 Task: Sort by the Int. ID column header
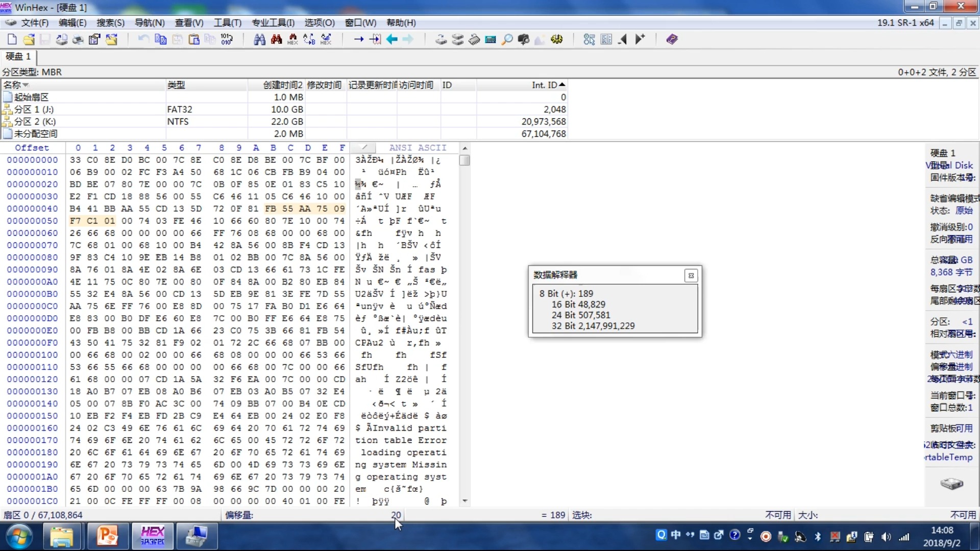click(x=544, y=85)
